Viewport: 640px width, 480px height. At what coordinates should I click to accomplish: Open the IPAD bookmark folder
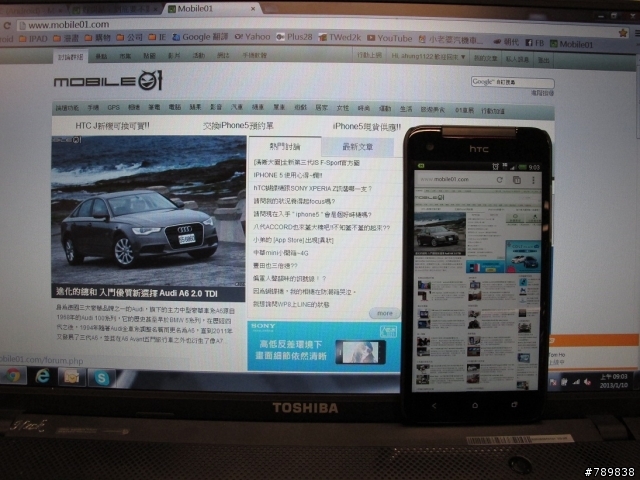click(33, 38)
